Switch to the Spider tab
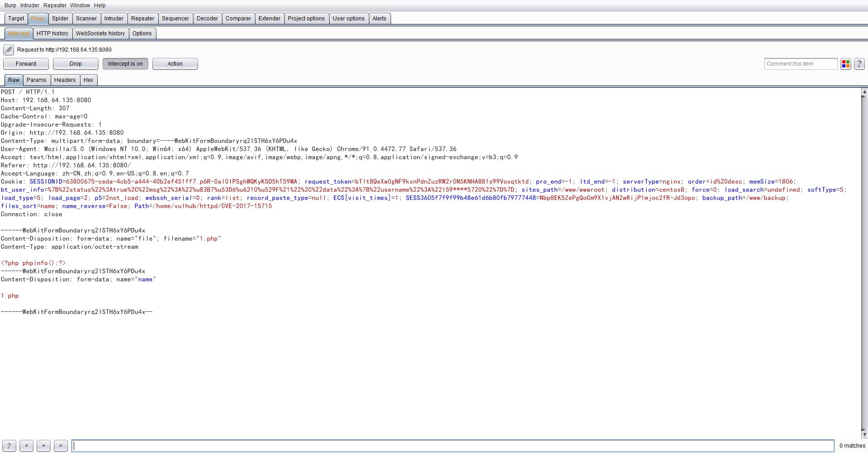 point(60,19)
